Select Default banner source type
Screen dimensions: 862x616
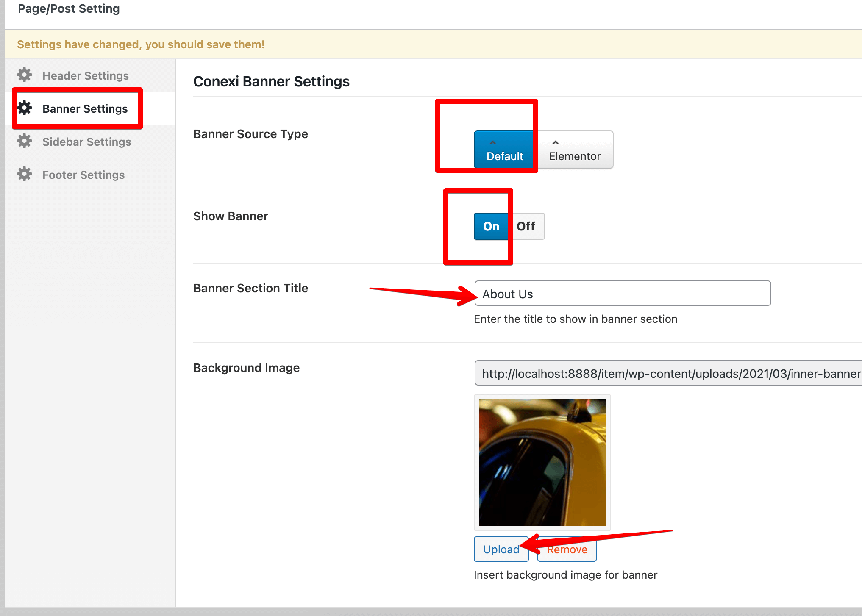[504, 155]
